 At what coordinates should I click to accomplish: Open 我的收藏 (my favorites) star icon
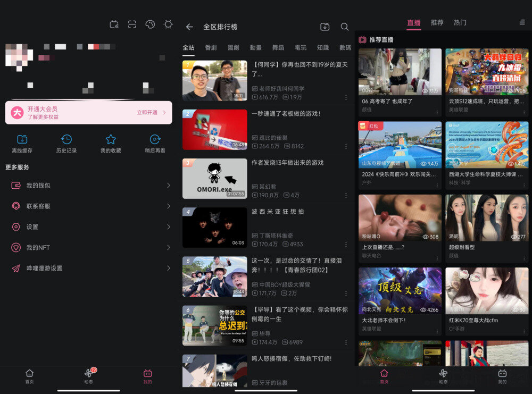[110, 139]
